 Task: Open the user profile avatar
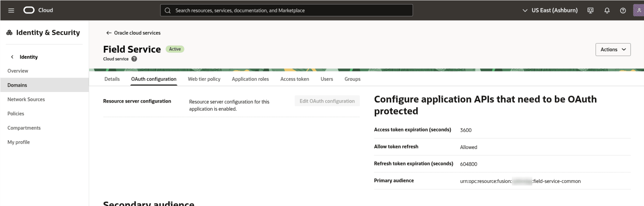click(639, 10)
